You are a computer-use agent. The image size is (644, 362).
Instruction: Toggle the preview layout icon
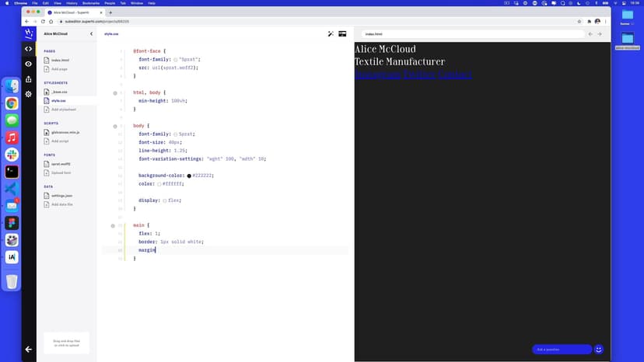[x=342, y=34]
